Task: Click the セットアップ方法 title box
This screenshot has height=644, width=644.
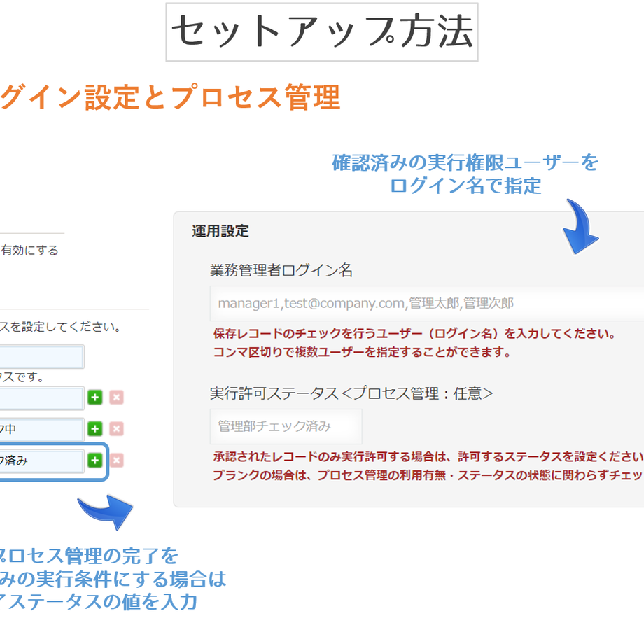Action: 322,32
